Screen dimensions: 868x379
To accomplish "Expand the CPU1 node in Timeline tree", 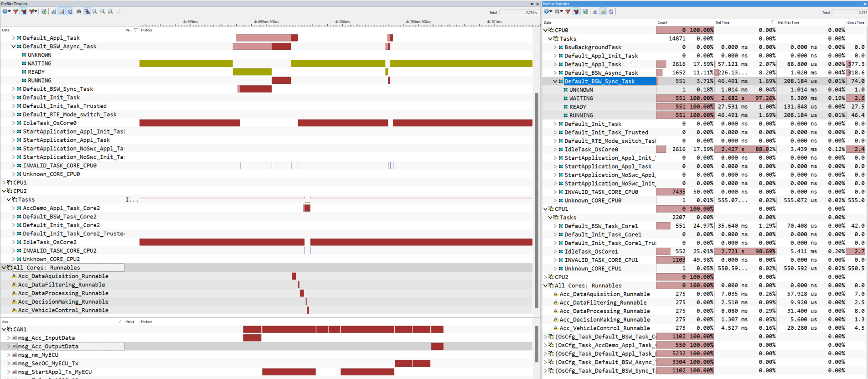I will click(4, 182).
